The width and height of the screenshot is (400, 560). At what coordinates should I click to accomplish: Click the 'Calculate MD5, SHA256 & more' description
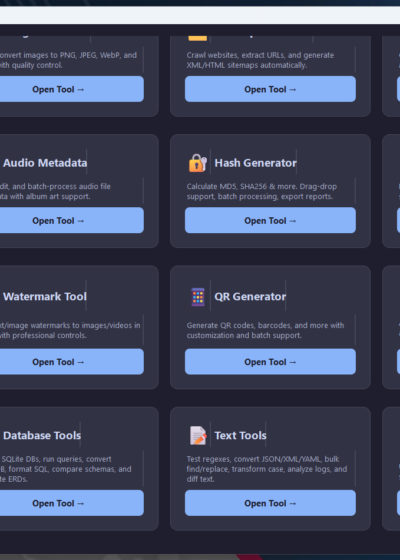click(x=262, y=191)
